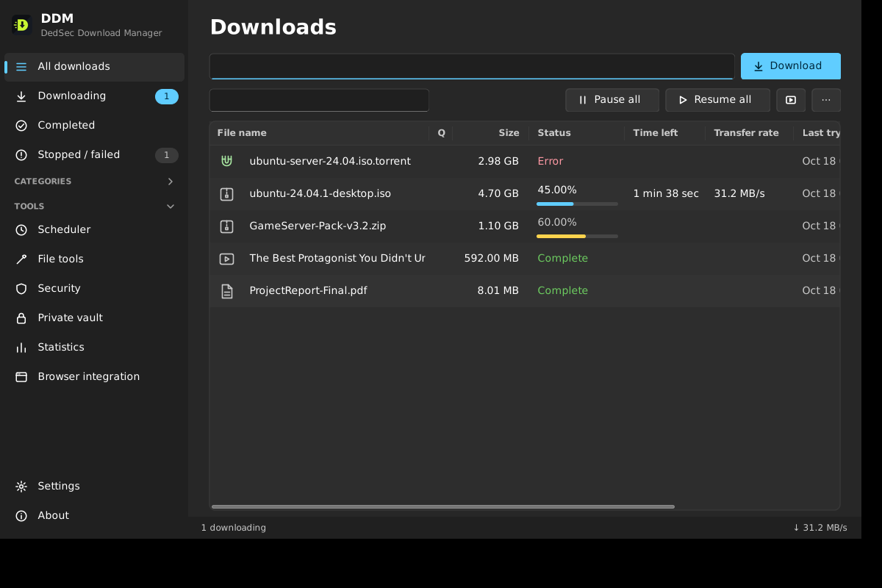Click the Downloading count badge 1

[x=167, y=96]
